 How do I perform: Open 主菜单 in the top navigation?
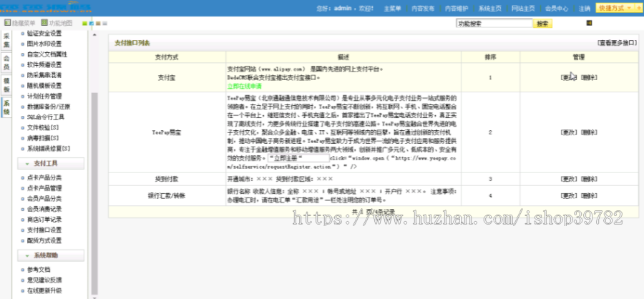click(392, 8)
